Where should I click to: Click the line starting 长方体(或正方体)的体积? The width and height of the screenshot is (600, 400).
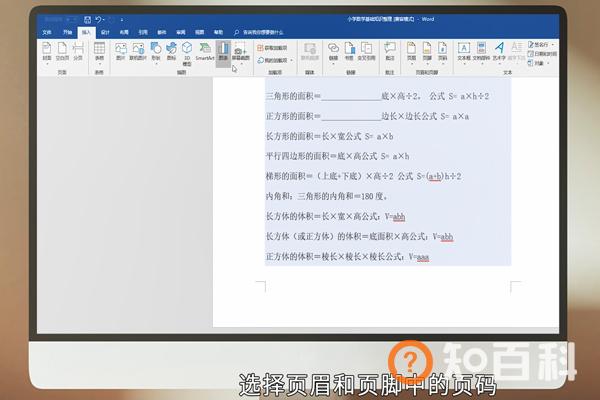click(x=360, y=237)
